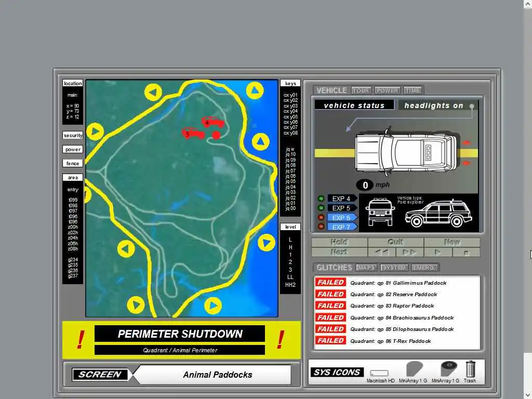The height and width of the screenshot is (399, 532).
Task: Click yellow right arrow on map's upper-left side
Action: click(95, 131)
